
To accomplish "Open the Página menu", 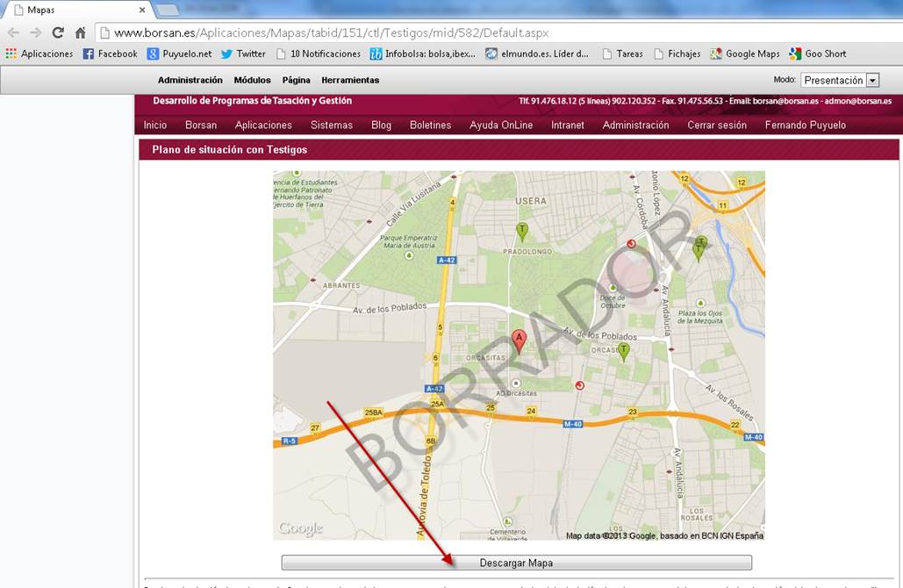I will [x=296, y=80].
